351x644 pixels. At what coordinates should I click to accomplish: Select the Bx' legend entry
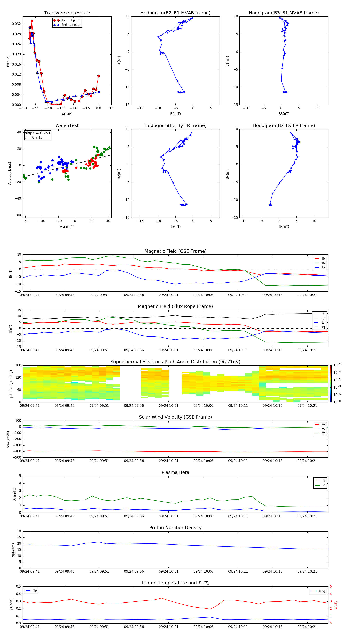tap(320, 314)
